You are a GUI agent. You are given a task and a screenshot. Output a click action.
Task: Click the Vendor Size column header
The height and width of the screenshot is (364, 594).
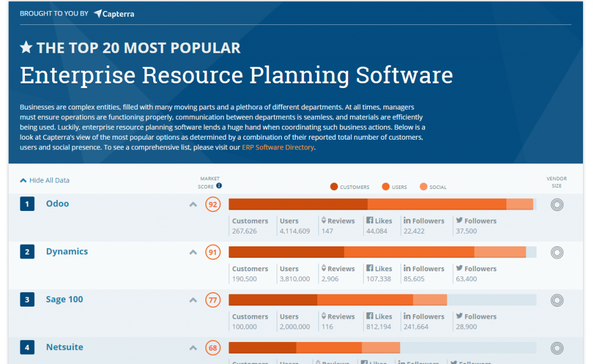click(556, 182)
